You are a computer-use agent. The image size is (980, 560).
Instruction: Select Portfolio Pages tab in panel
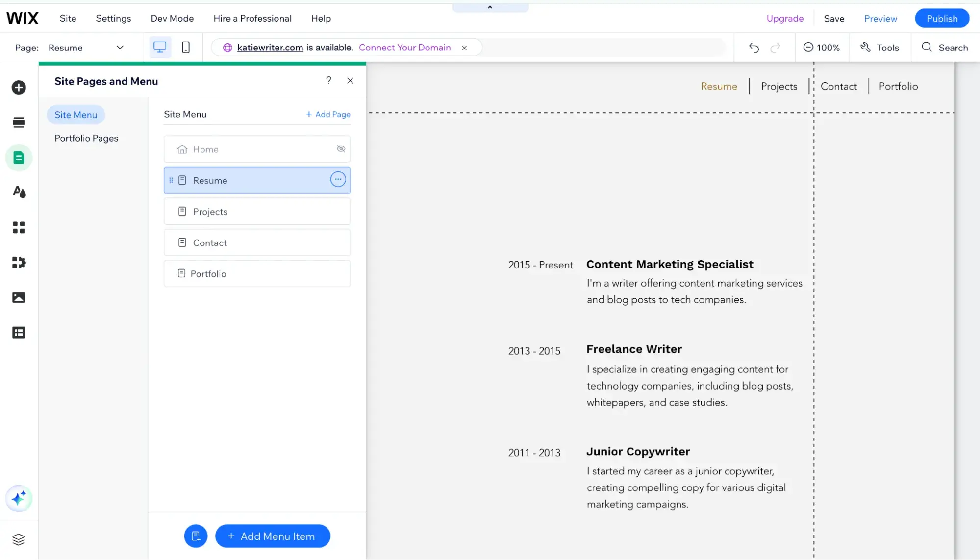[86, 138]
